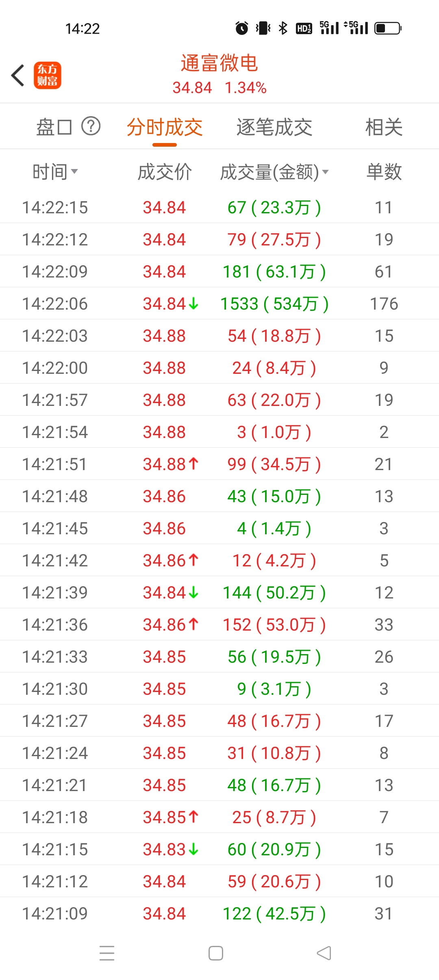Viewport: 439px width, 980px height.
Task: Expand the 时间 sort dropdown arrow
Action: tap(74, 172)
